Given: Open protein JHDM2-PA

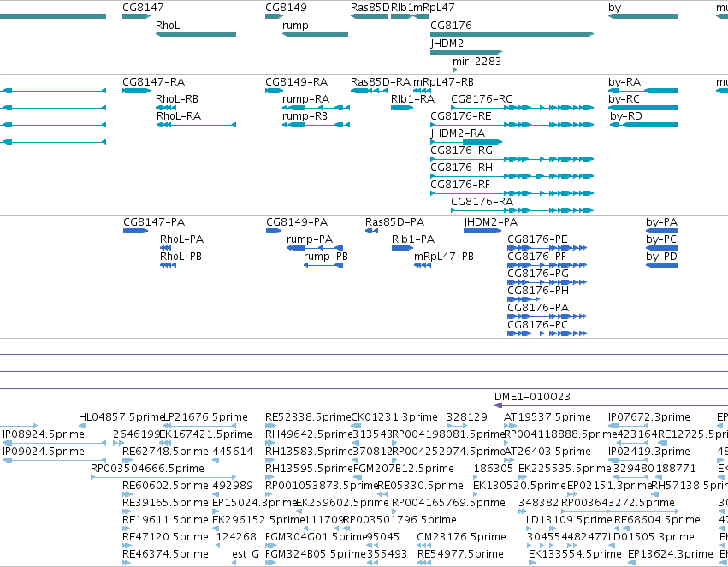Looking at the screenshot, I should click(x=491, y=222).
